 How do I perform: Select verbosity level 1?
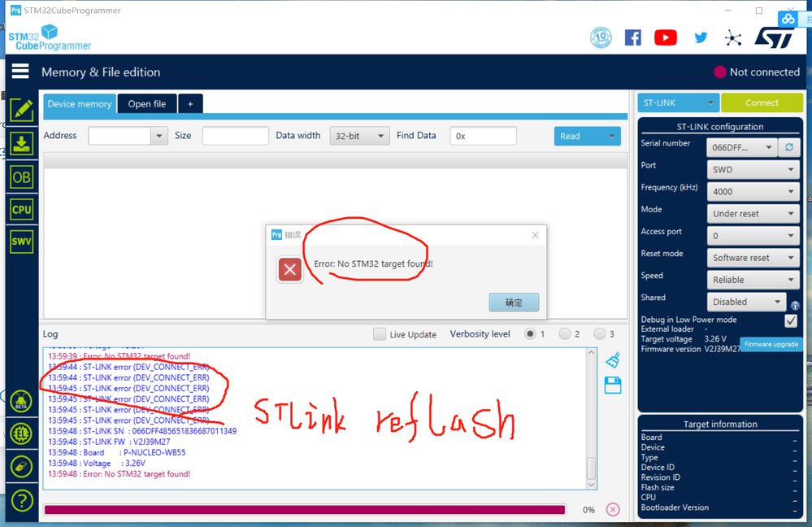coord(530,333)
